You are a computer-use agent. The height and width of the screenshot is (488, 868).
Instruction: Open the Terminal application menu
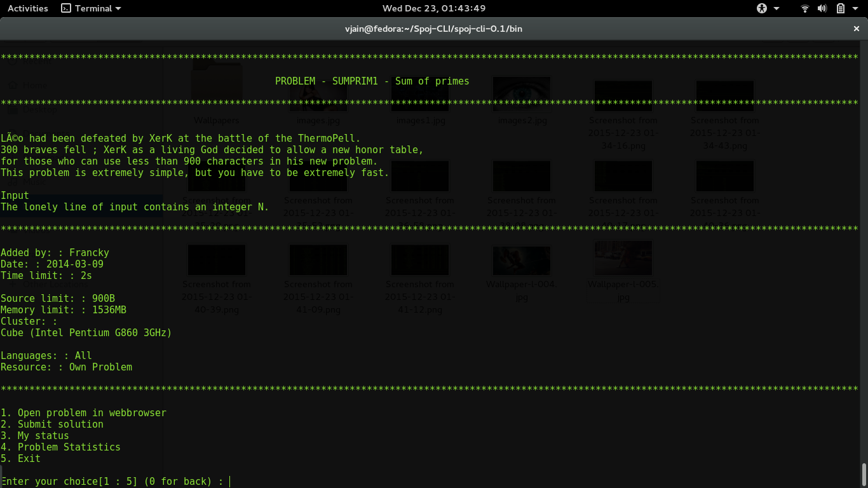(x=91, y=8)
